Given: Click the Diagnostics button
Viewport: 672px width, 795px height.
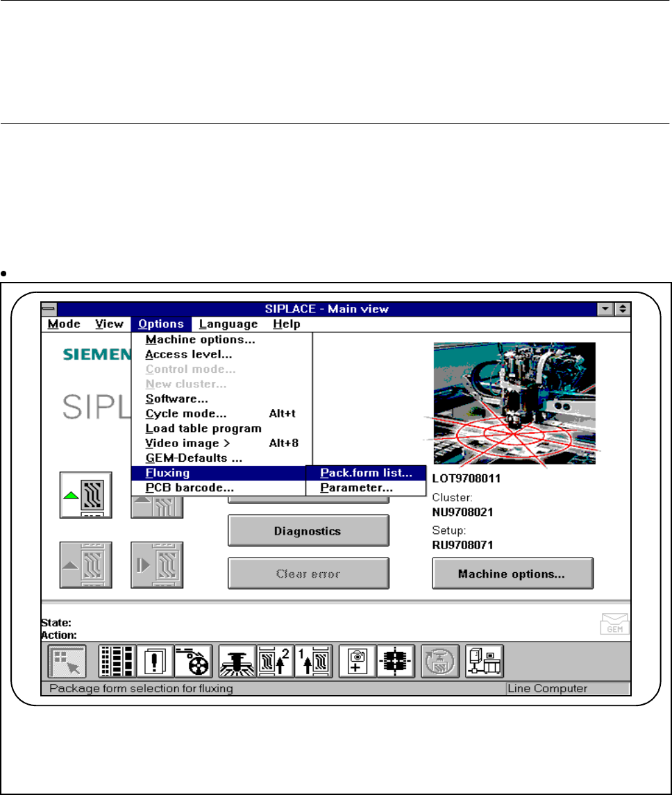Looking at the screenshot, I should click(308, 531).
